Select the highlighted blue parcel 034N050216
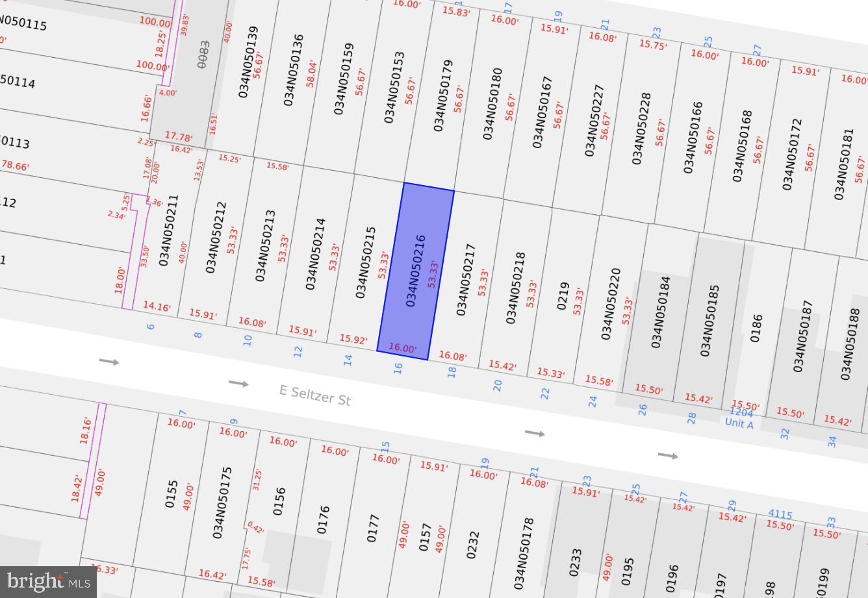 (x=415, y=271)
